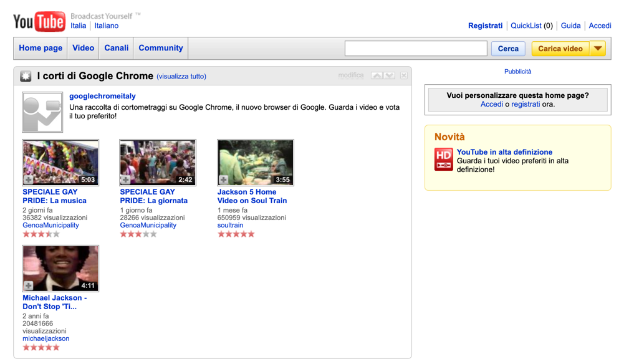Image resolution: width=629 pixels, height=364 pixels.
Task: Add Jackson 5 Home Video to QuickList
Action: point(224,180)
